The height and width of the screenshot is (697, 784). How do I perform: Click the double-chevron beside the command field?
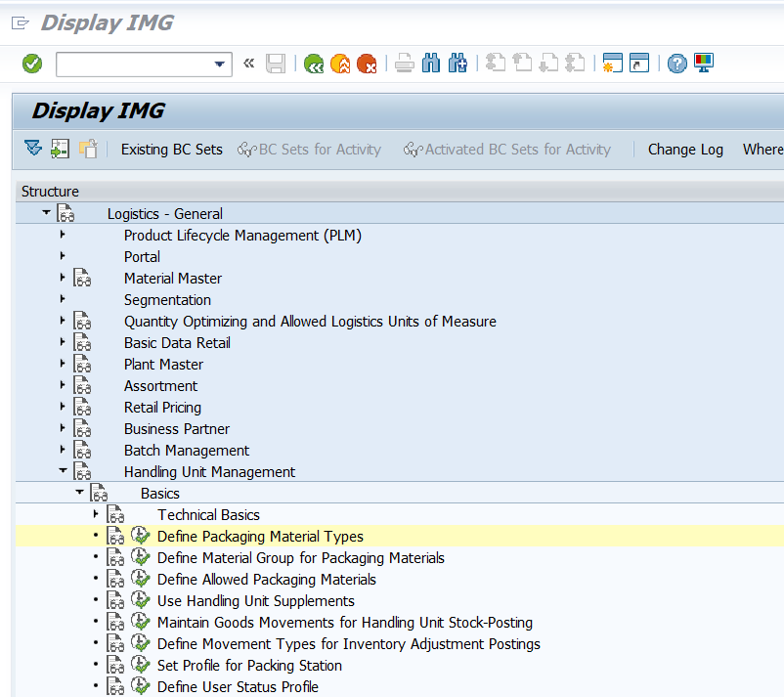tap(248, 64)
